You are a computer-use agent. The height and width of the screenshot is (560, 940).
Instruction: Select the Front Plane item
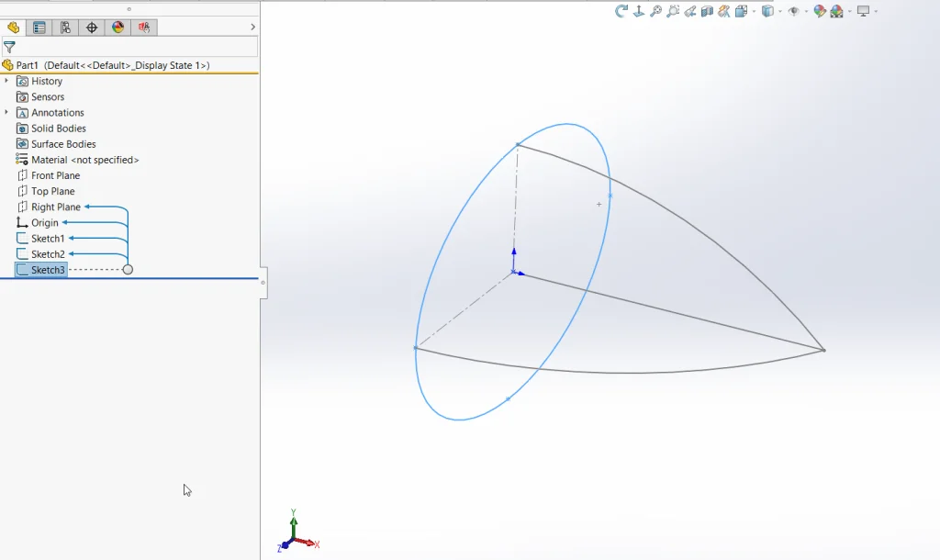tap(55, 175)
